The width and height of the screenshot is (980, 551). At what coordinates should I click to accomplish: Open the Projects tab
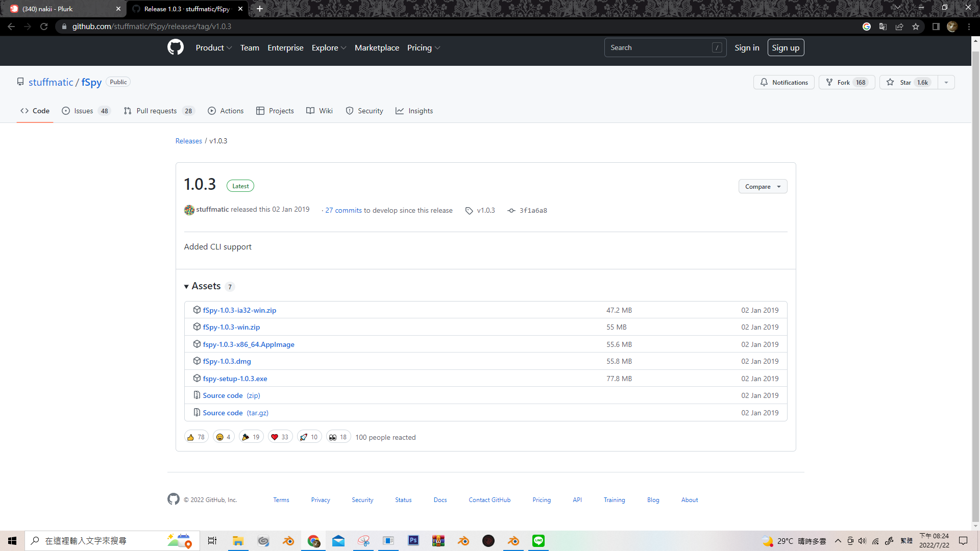point(275,111)
